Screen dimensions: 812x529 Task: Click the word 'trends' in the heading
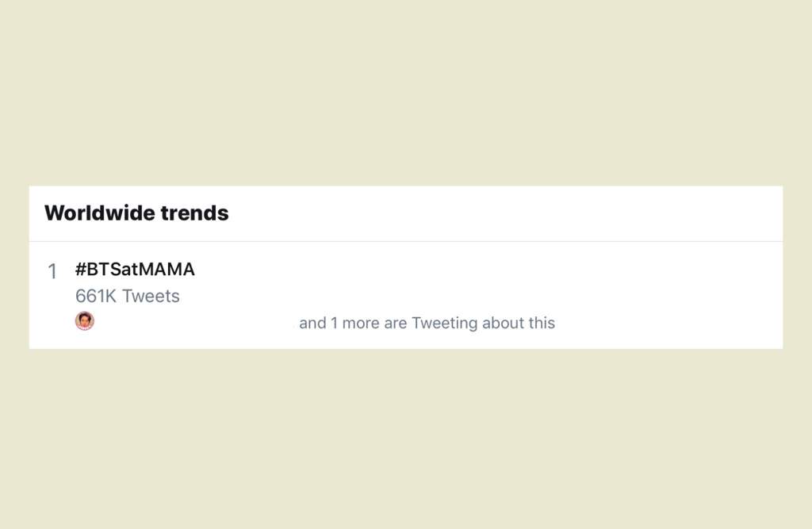pos(194,213)
